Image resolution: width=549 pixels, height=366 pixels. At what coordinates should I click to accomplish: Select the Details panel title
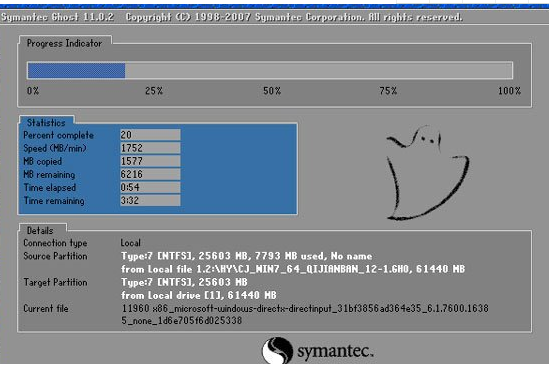[x=40, y=231]
